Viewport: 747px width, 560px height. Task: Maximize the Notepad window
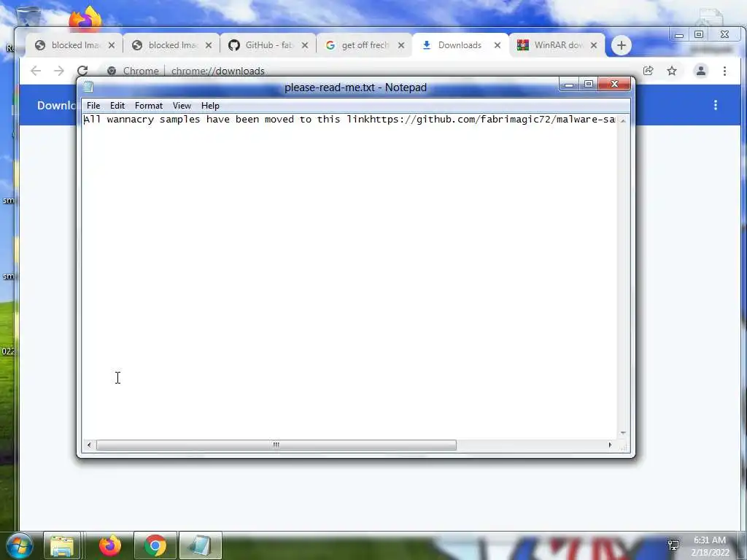click(589, 85)
